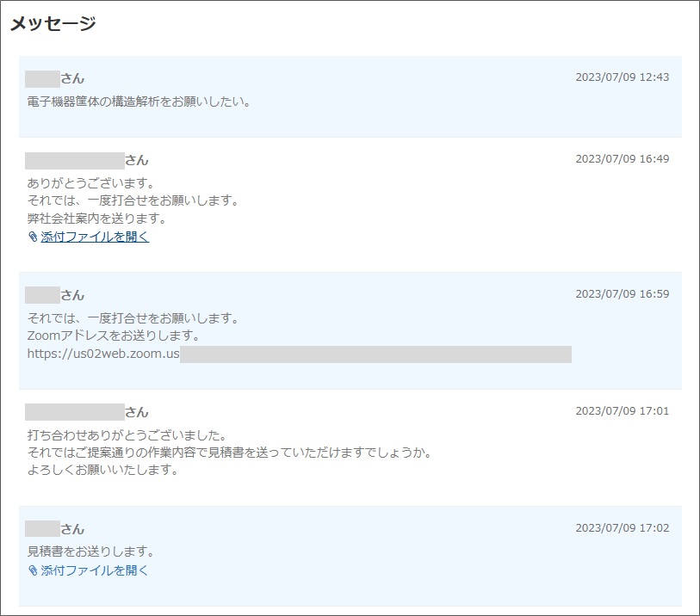Viewport: 700px width, 616px height.
Task: Click the timestamp 2023/07/09 16:49
Action: tap(622, 157)
